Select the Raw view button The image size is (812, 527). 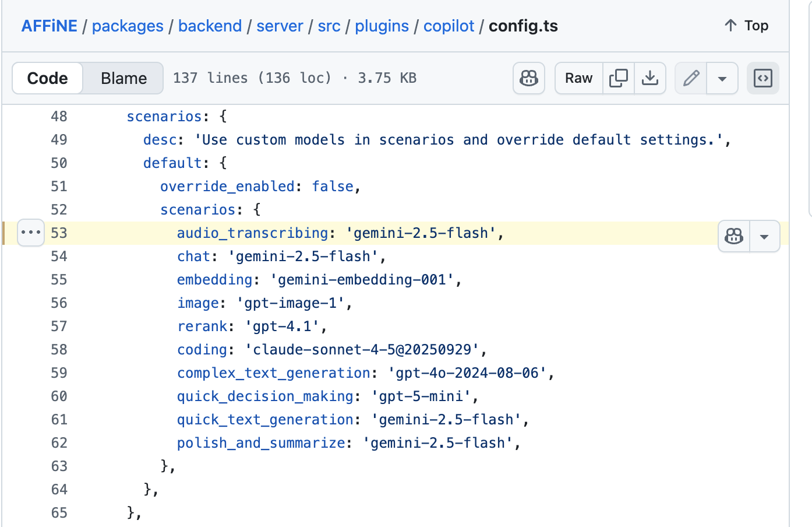click(578, 78)
